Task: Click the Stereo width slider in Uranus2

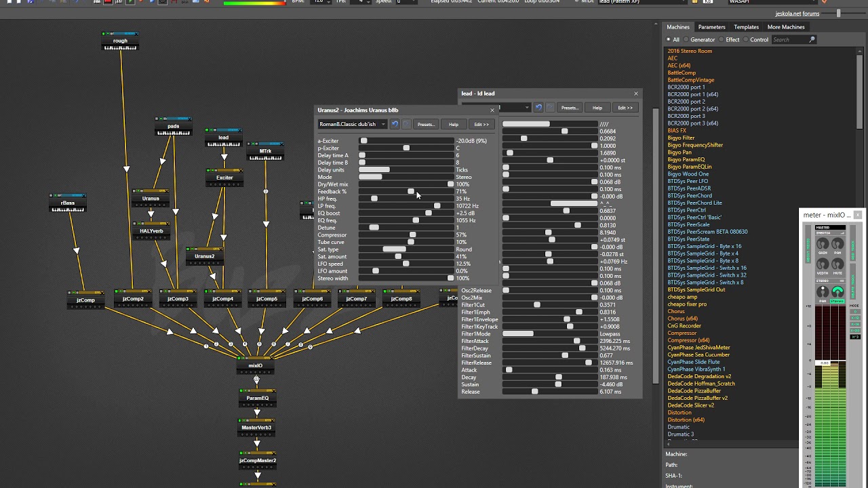Action: (x=406, y=279)
